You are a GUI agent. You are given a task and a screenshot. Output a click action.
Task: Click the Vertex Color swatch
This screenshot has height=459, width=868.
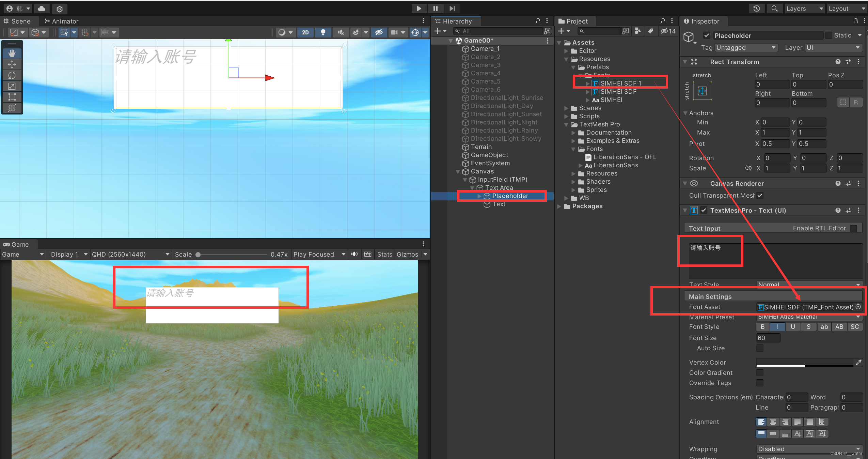(x=804, y=362)
